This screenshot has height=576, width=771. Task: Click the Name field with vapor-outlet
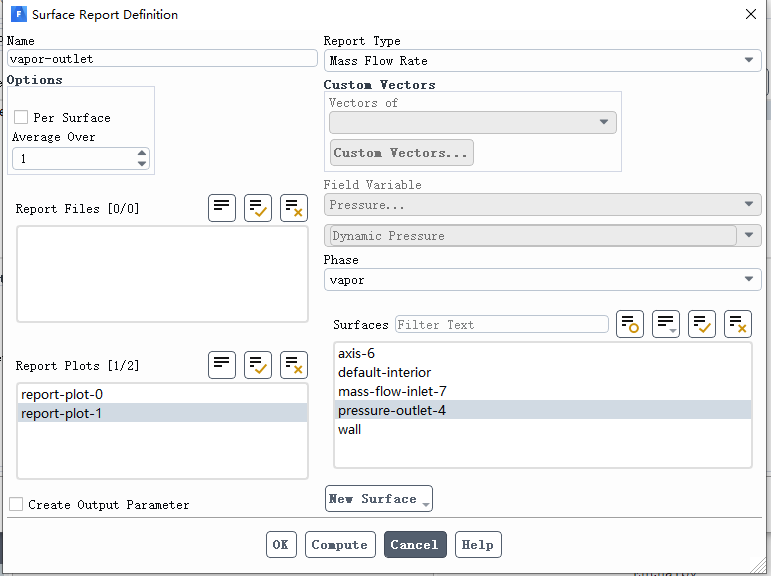[162, 59]
